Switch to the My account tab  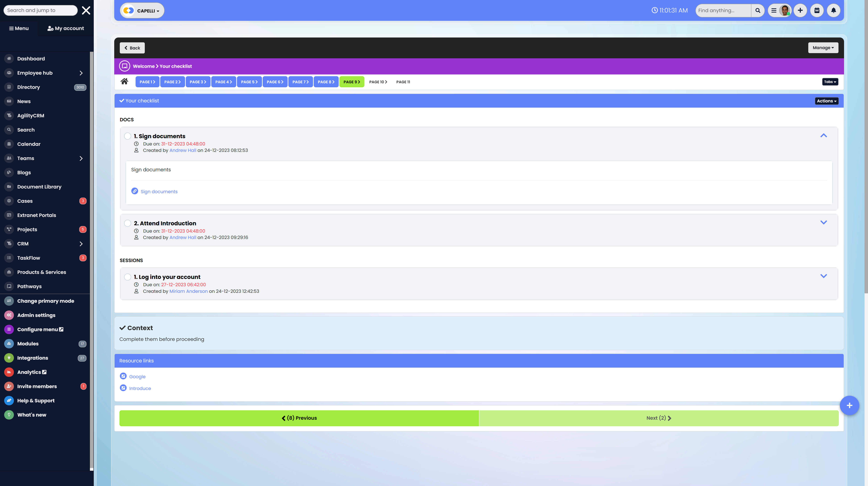[65, 28]
